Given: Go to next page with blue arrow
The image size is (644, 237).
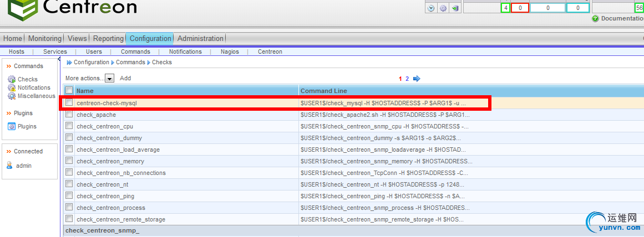Looking at the screenshot, I should click(417, 79).
